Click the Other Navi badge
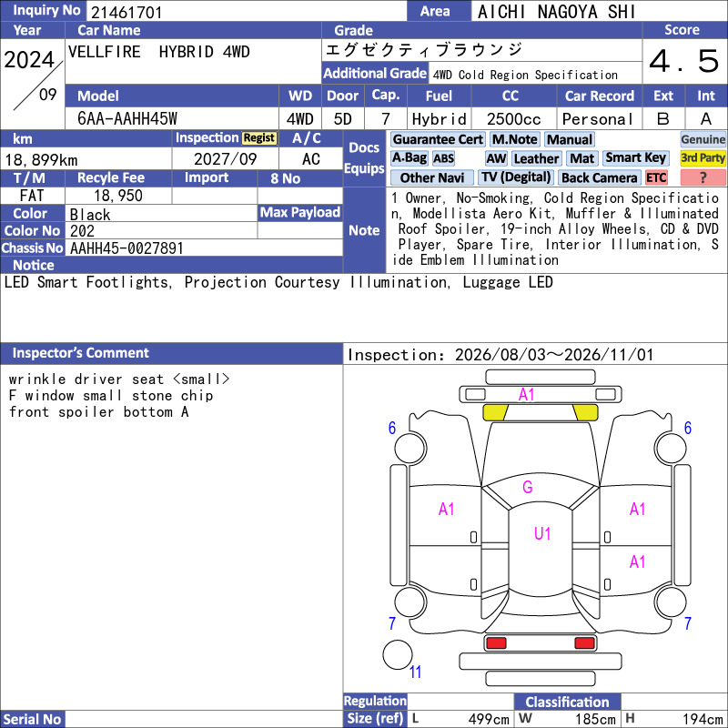 pyautogui.click(x=431, y=177)
